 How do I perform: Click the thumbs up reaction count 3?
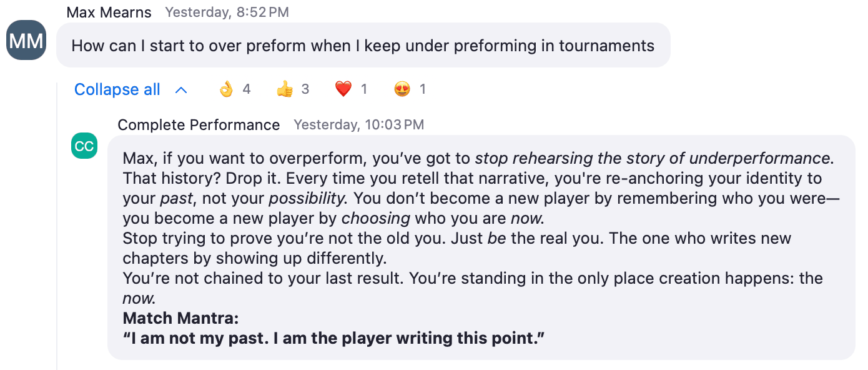click(305, 89)
